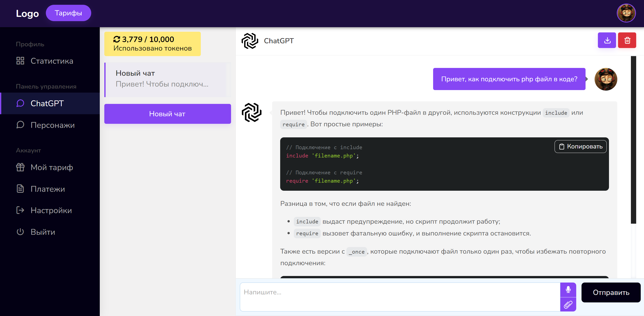Click the download chat icon button

pyautogui.click(x=607, y=40)
